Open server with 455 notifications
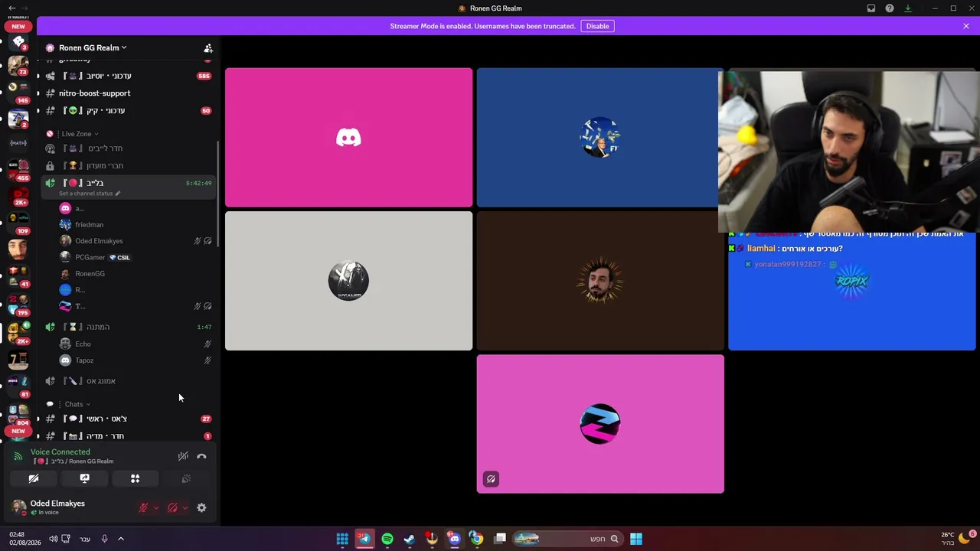Viewport: 980px width, 551px height. pyautogui.click(x=18, y=169)
